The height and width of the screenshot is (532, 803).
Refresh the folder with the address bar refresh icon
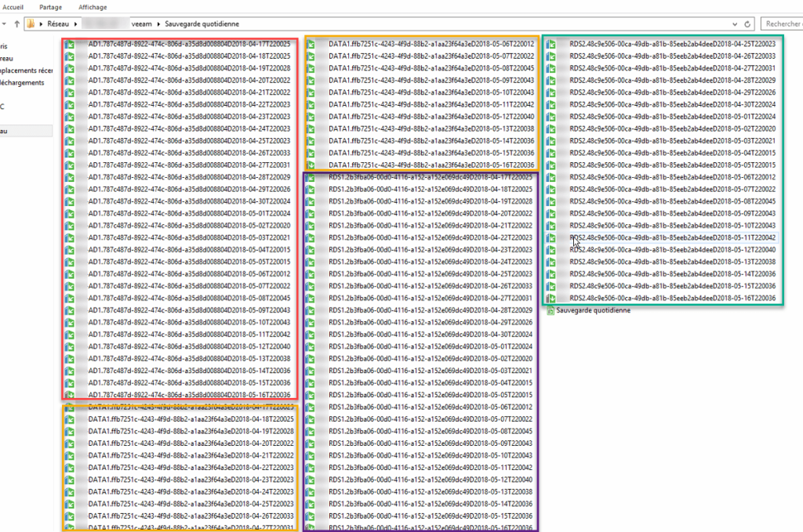pos(747,24)
